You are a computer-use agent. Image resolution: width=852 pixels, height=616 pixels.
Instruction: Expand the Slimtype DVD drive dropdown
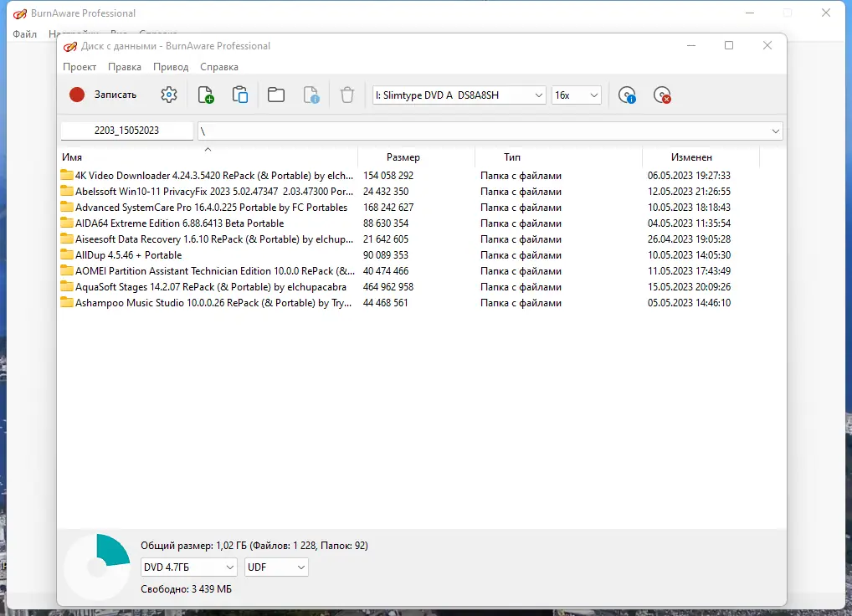[x=459, y=95]
